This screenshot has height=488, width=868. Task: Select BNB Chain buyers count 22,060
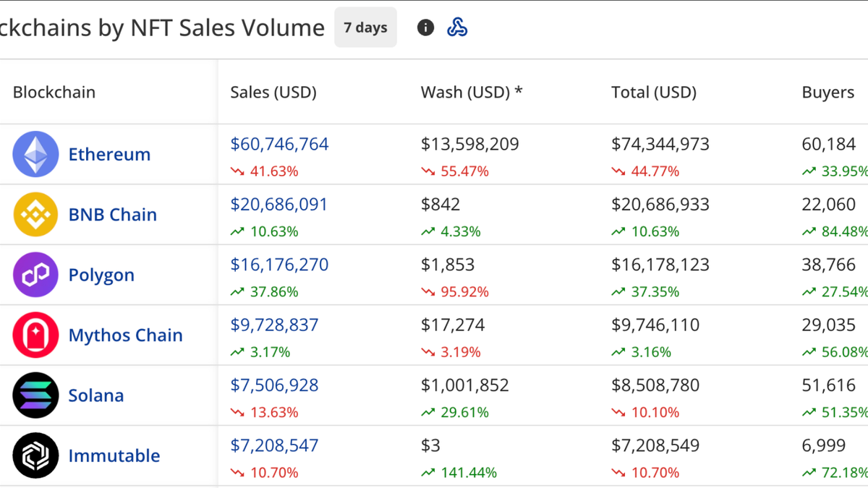829,205
